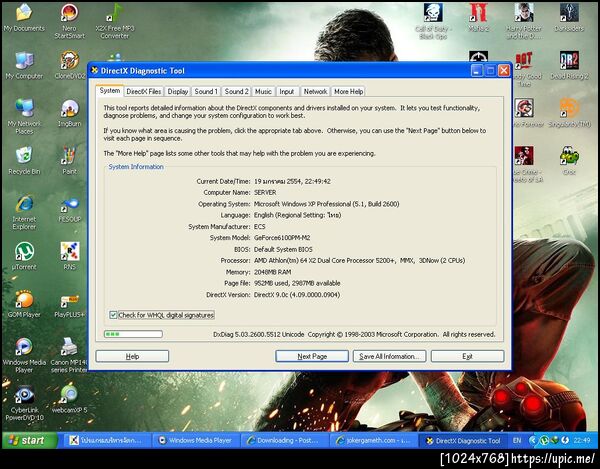The image size is (600, 469).
Task: Open the More Help tab
Action: point(348,91)
